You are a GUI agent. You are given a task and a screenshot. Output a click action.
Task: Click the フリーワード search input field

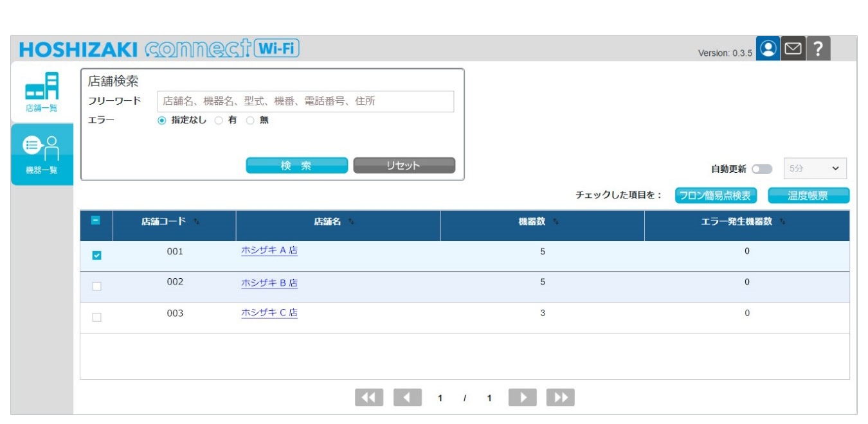tap(305, 102)
